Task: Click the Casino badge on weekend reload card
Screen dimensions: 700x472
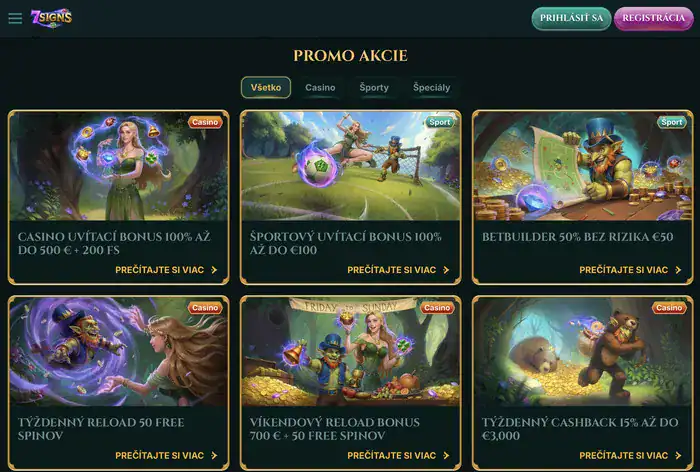Action: tap(437, 308)
